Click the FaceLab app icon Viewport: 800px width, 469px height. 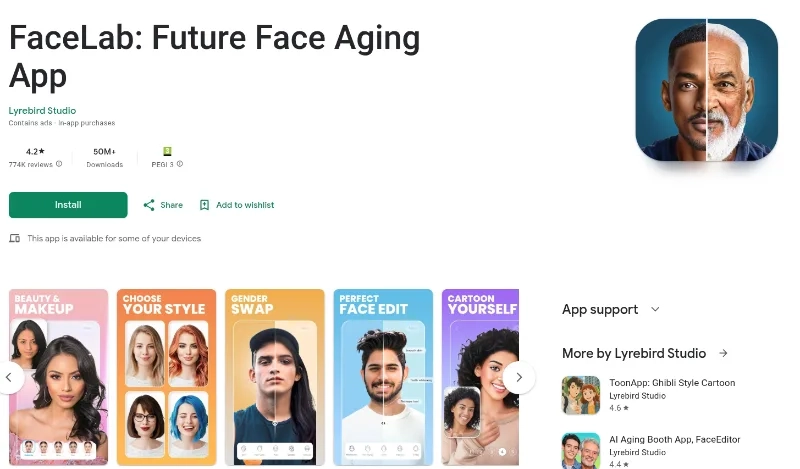[707, 90]
